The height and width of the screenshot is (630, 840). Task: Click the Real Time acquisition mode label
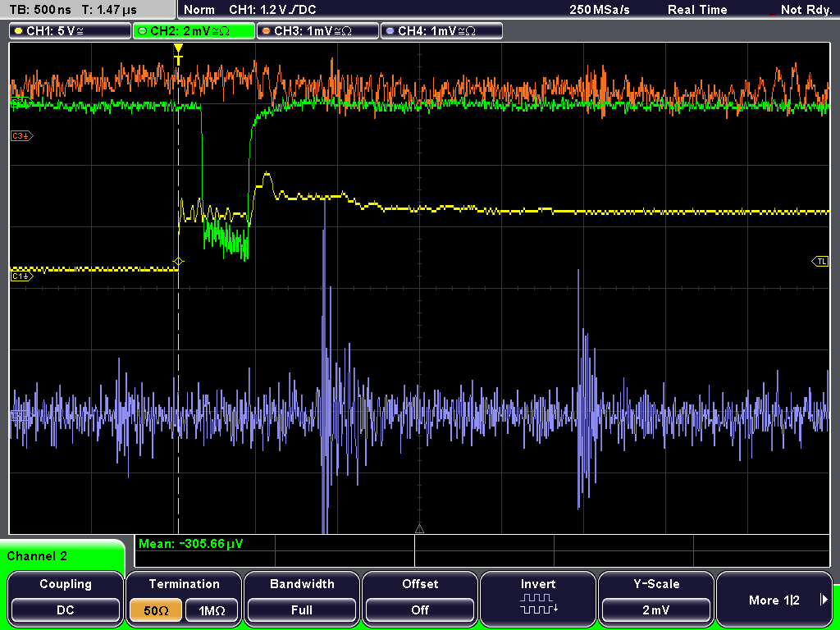tap(697, 10)
